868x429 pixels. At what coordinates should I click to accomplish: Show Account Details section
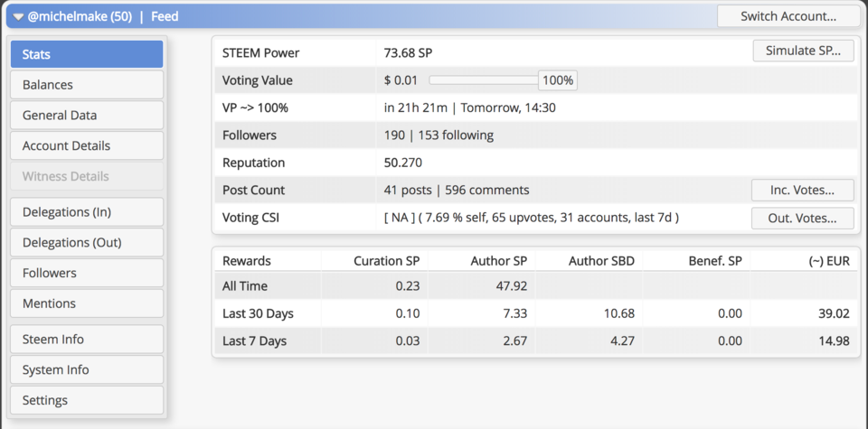87,145
